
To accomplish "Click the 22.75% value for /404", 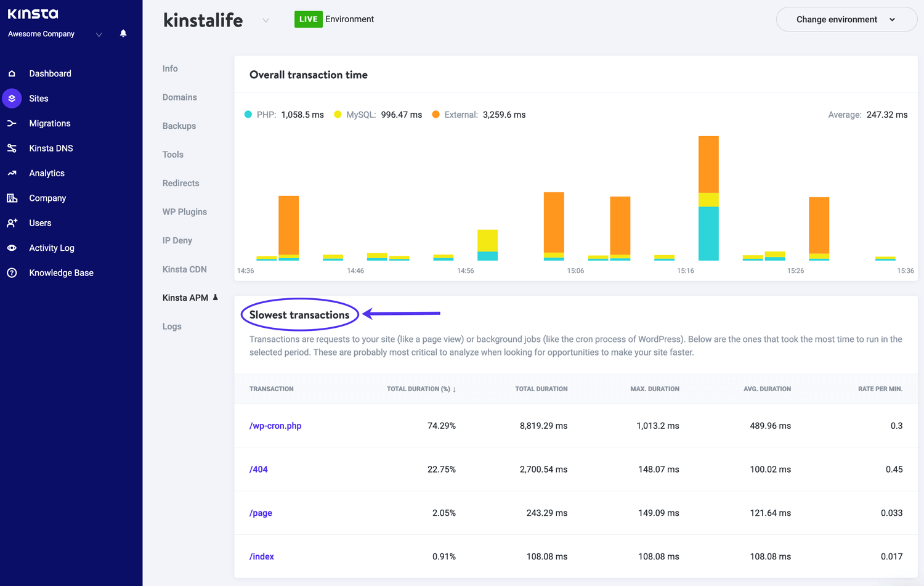I will click(442, 470).
